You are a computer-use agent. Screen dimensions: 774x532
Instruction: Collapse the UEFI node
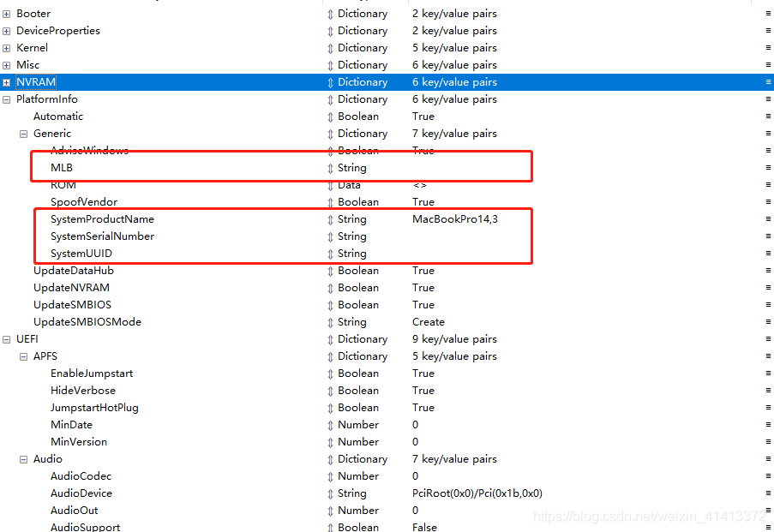[6, 339]
